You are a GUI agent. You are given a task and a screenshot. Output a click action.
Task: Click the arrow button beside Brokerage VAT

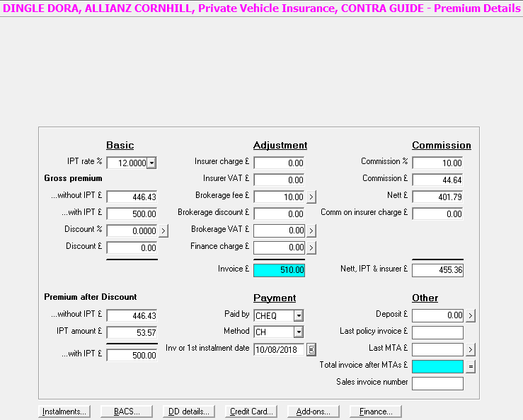coord(311,231)
